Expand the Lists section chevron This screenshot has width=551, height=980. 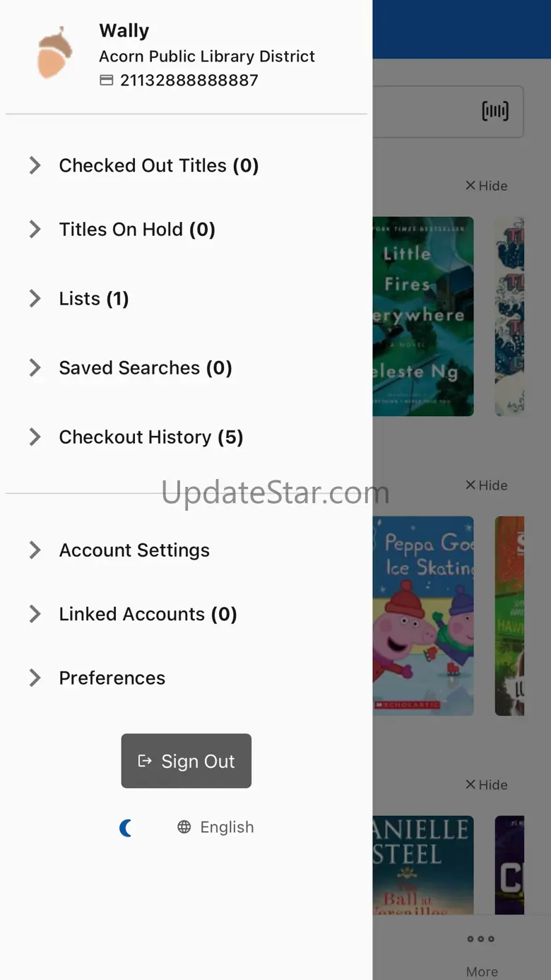[x=35, y=298]
